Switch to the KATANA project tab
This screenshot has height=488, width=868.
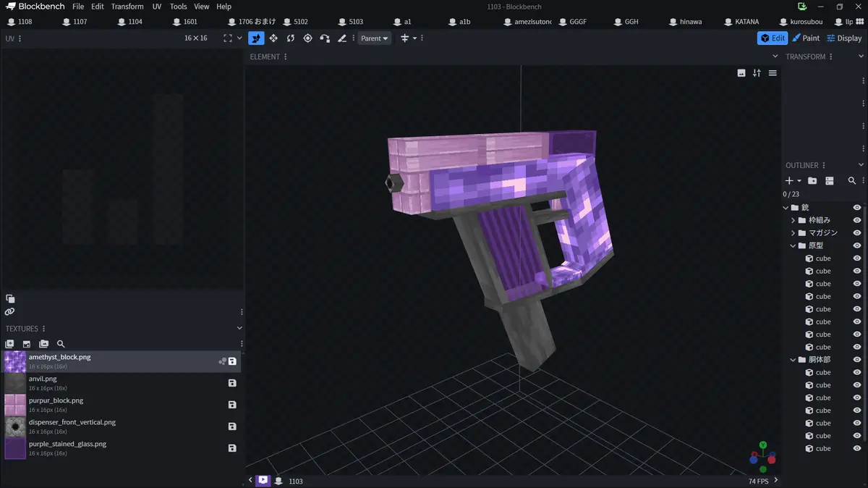(746, 22)
